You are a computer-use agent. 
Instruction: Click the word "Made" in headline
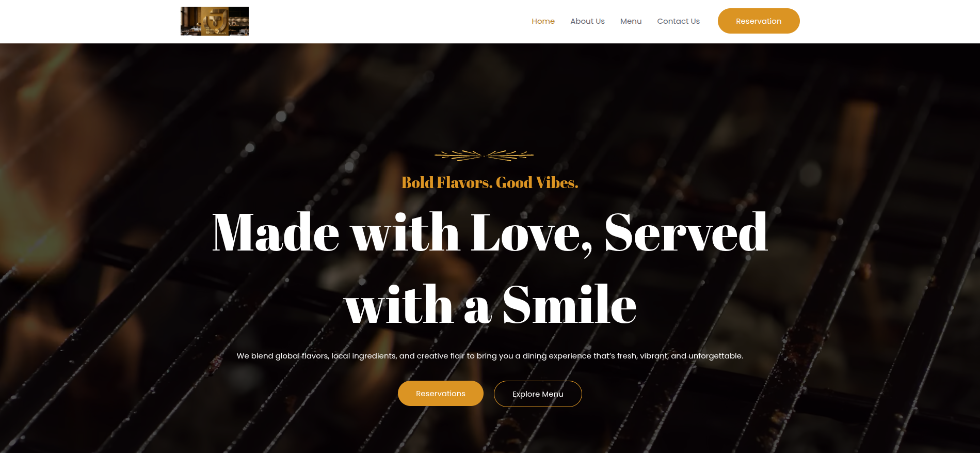(276, 232)
